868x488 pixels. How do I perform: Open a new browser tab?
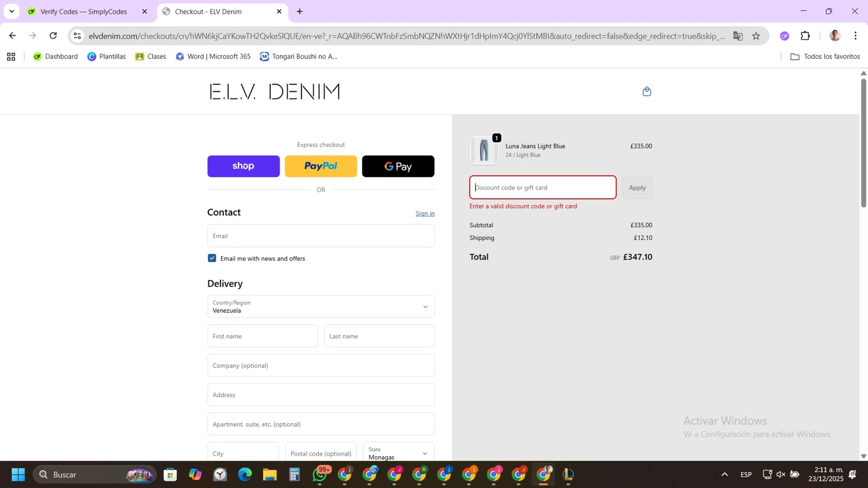pos(300,12)
